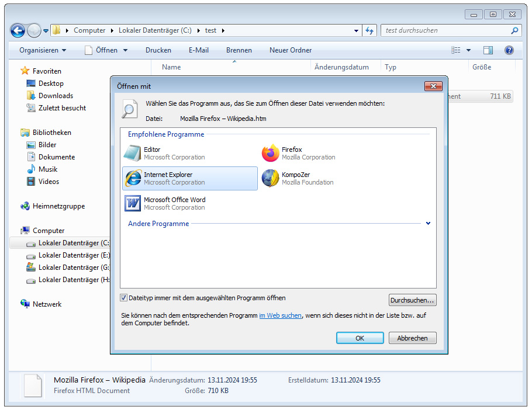The image size is (532, 410).
Task: Click the 'test durchsuchen' search field
Action: point(444,30)
